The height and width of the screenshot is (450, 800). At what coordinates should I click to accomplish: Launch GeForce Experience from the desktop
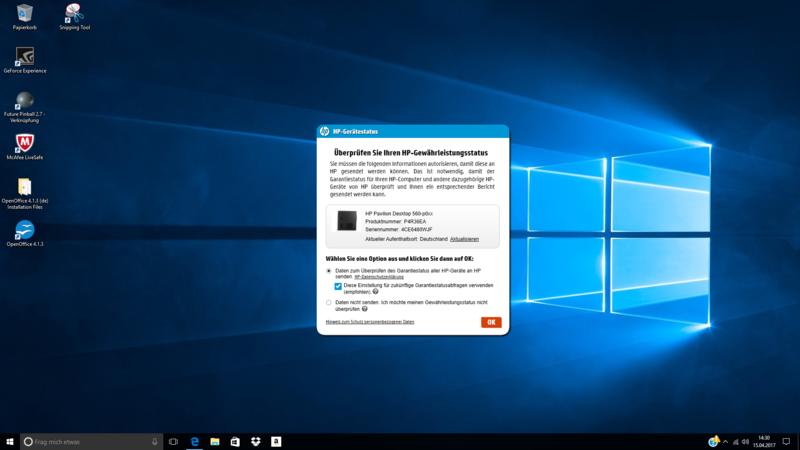click(x=25, y=58)
